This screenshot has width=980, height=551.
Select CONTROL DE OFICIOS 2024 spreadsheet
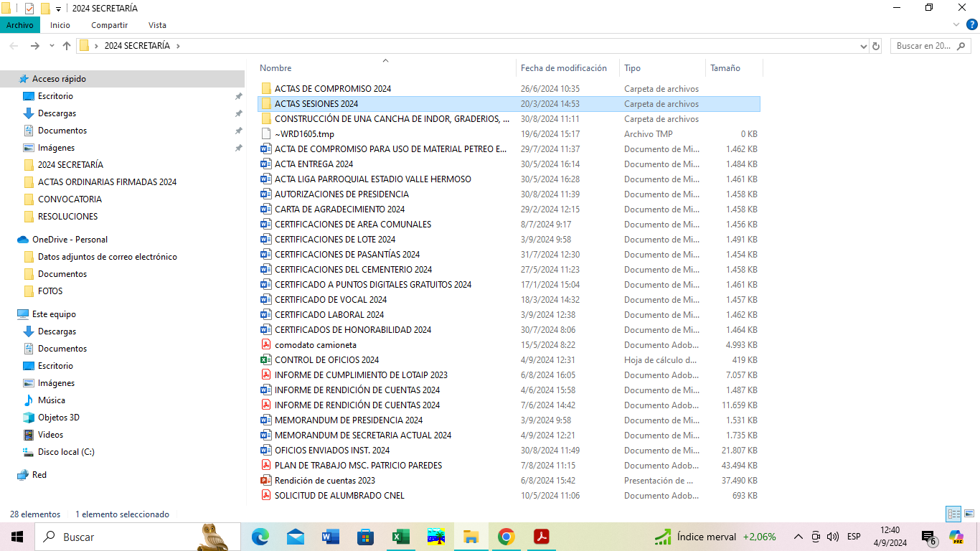click(326, 360)
